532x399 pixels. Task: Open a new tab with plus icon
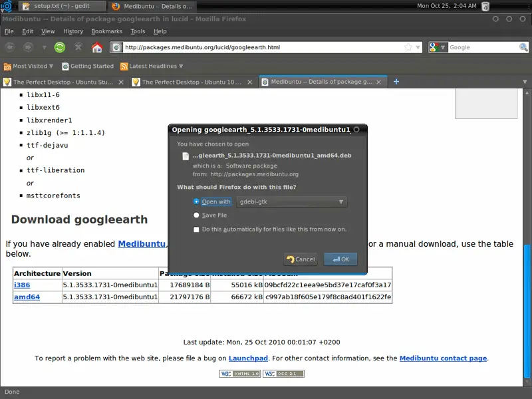click(x=396, y=82)
